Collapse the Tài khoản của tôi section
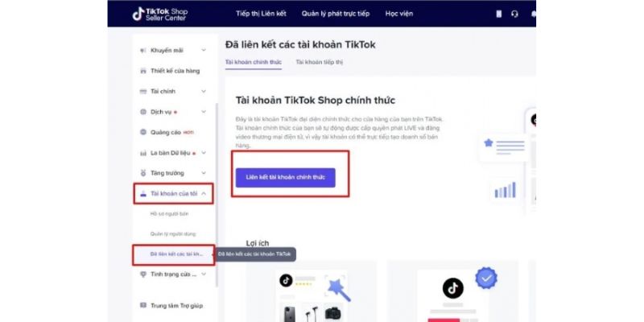Viewport: 644px width, 322px height. tap(204, 193)
